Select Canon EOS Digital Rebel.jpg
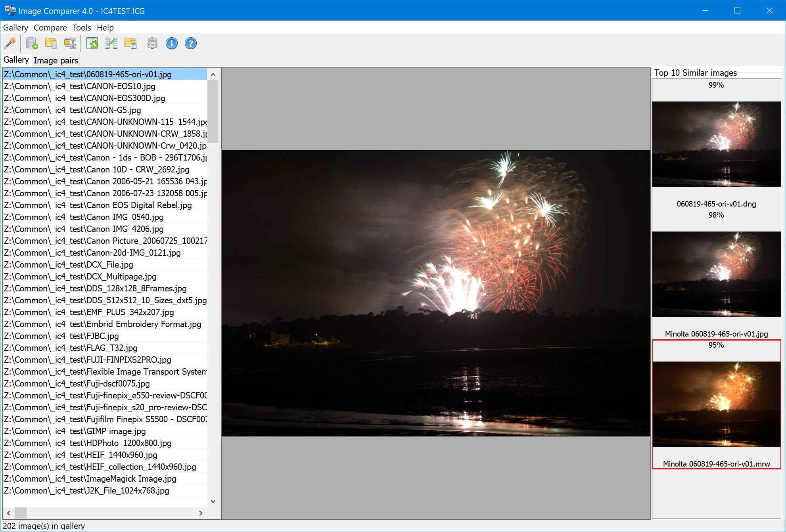Screen dimensions: 786x532 click(105, 205)
